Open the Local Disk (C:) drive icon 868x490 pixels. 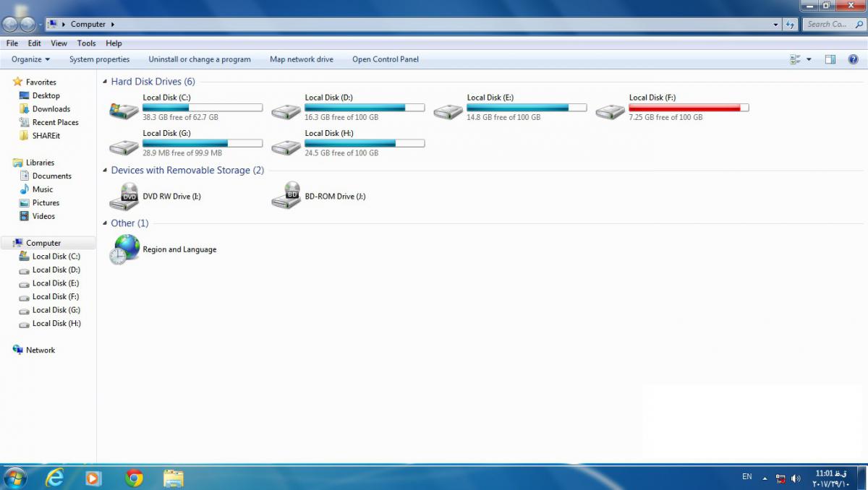pyautogui.click(x=124, y=111)
